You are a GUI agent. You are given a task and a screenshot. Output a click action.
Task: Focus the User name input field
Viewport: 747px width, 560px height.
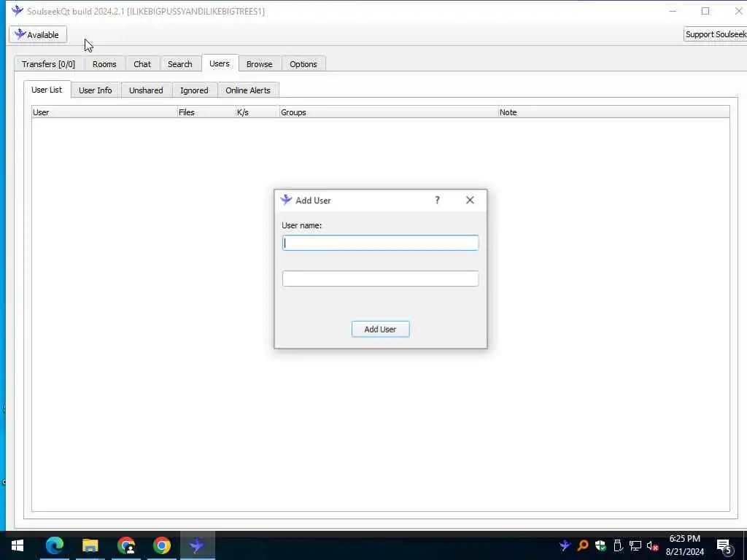[x=380, y=243]
